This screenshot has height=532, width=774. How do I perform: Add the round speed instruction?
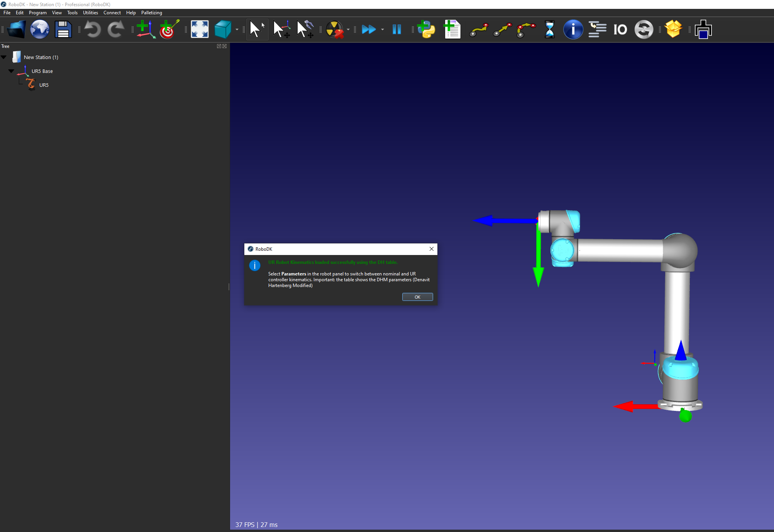(644, 29)
